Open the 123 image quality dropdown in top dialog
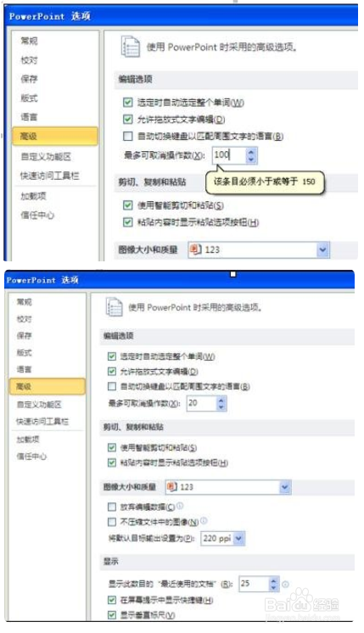Image resolution: width=364 pixels, height=633 pixels. click(322, 249)
